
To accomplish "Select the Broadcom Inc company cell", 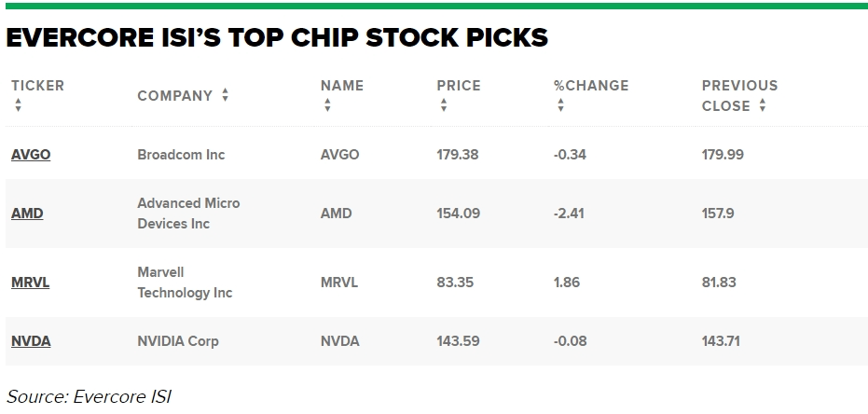I will 181,155.
